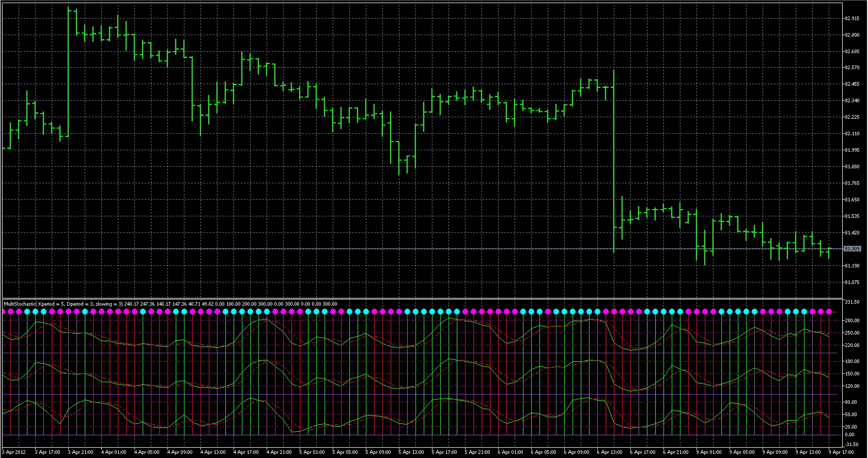Click the 81.075 price scale label
The image size is (868, 458).
852,282
